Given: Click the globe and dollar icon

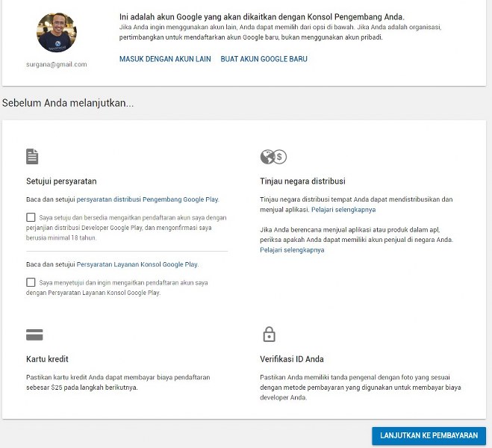Looking at the screenshot, I should pyautogui.click(x=273, y=157).
